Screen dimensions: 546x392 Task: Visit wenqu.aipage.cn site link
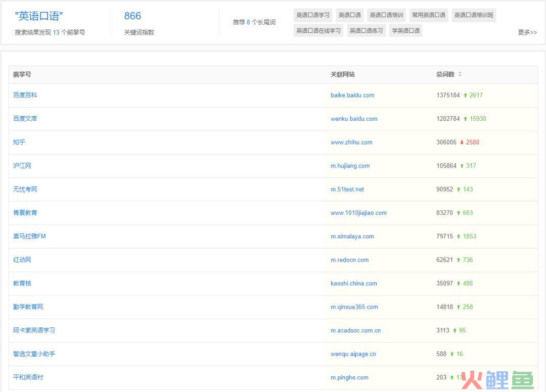pyautogui.click(x=353, y=354)
